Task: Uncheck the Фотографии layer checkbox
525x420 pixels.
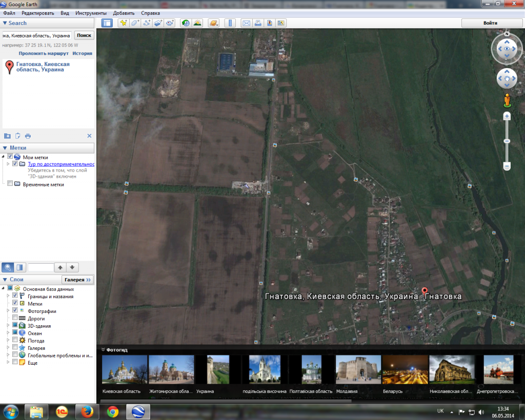Action: click(x=15, y=311)
